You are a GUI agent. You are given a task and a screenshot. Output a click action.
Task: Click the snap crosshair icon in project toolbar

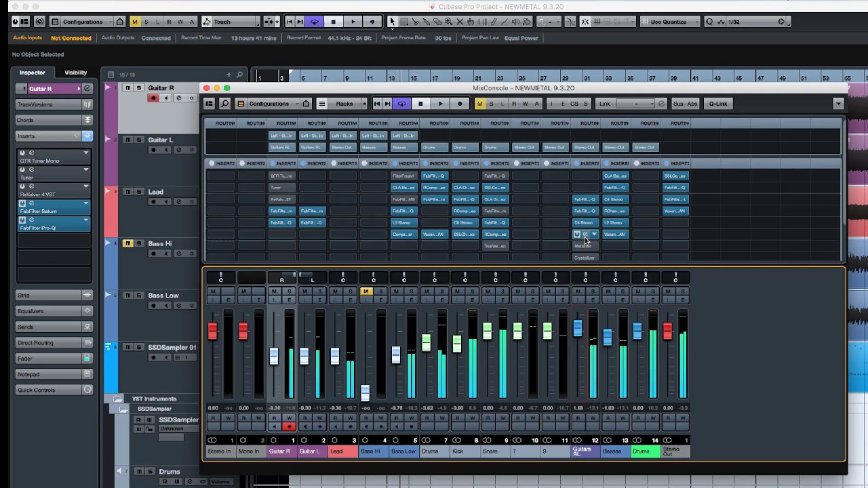click(586, 22)
